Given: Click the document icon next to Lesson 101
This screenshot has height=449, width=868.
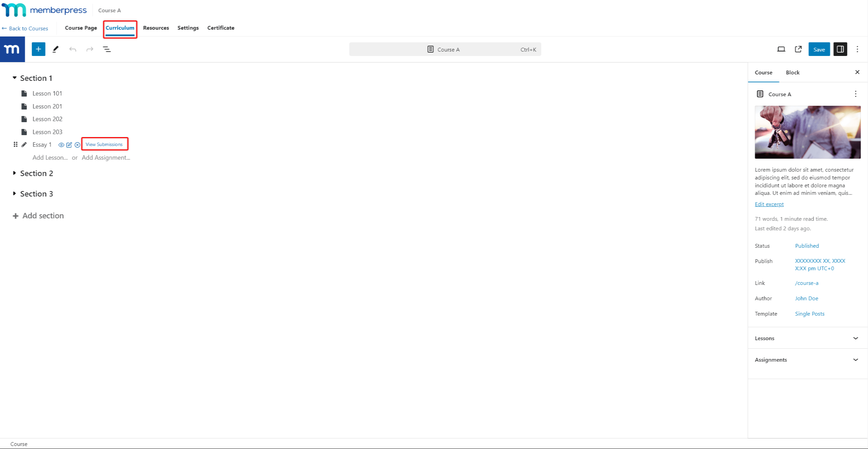Looking at the screenshot, I should point(24,93).
